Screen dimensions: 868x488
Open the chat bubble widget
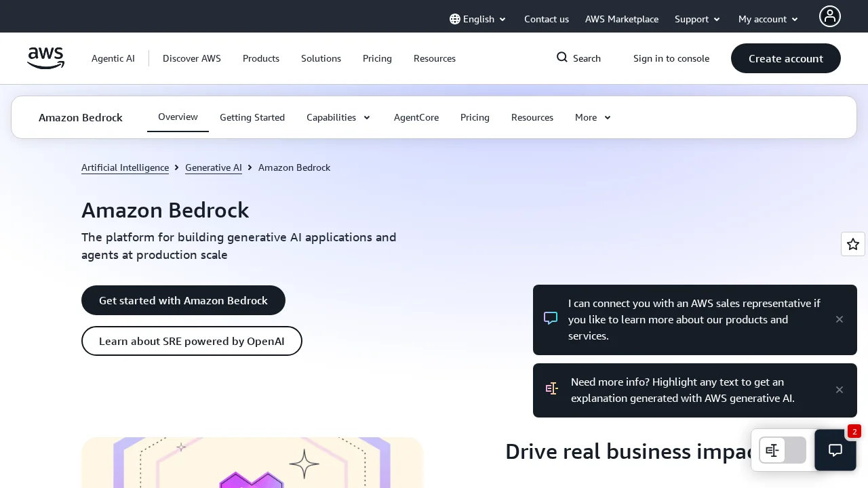click(835, 450)
